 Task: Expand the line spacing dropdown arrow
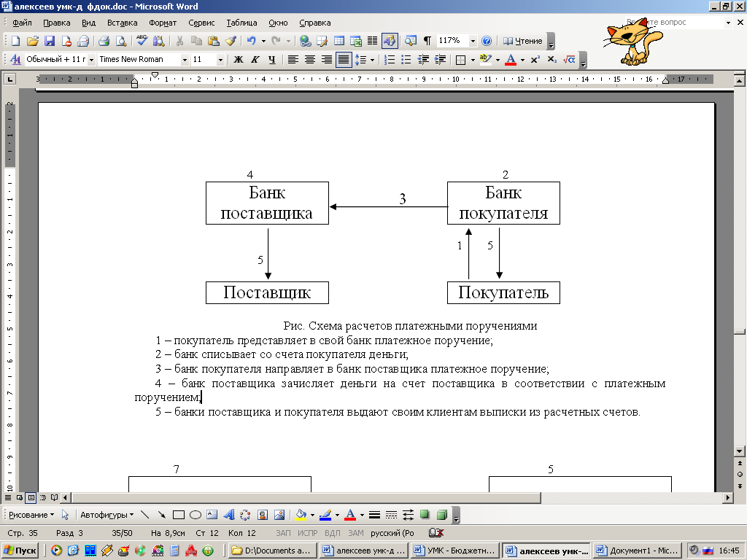(x=372, y=60)
